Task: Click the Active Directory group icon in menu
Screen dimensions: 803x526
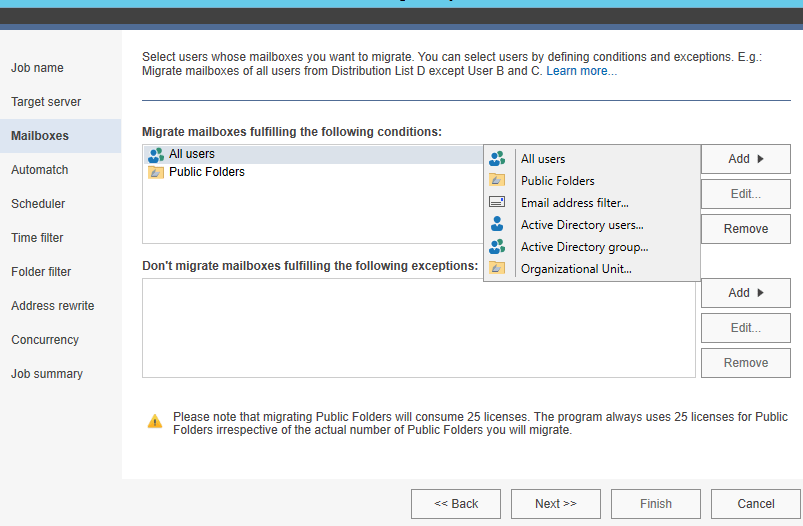Action: pyautogui.click(x=497, y=246)
